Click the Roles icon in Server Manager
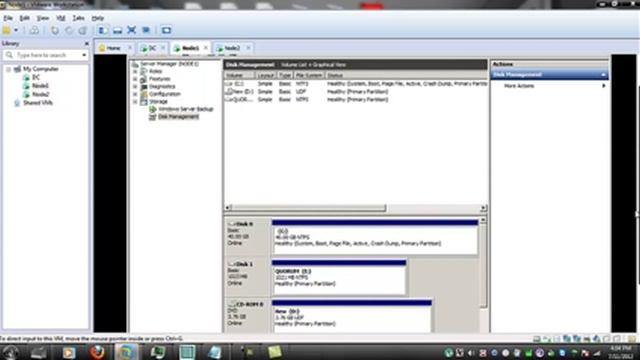This screenshot has width=640, height=360. point(143,71)
